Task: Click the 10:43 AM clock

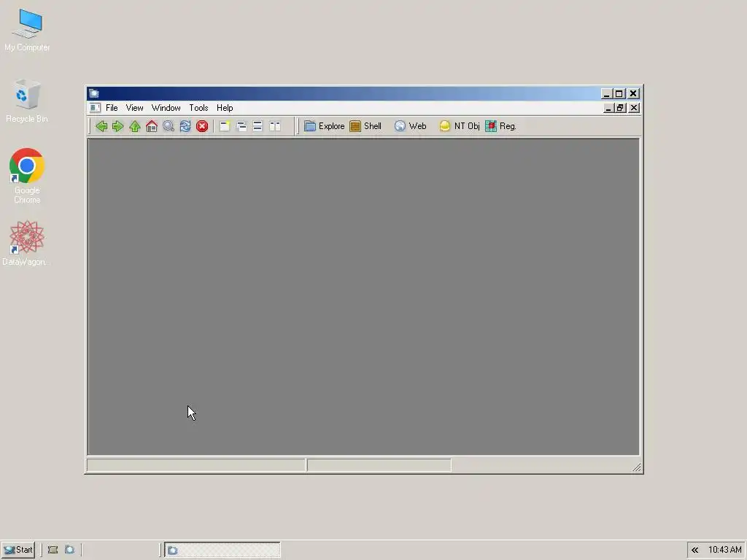Action: coord(724,550)
